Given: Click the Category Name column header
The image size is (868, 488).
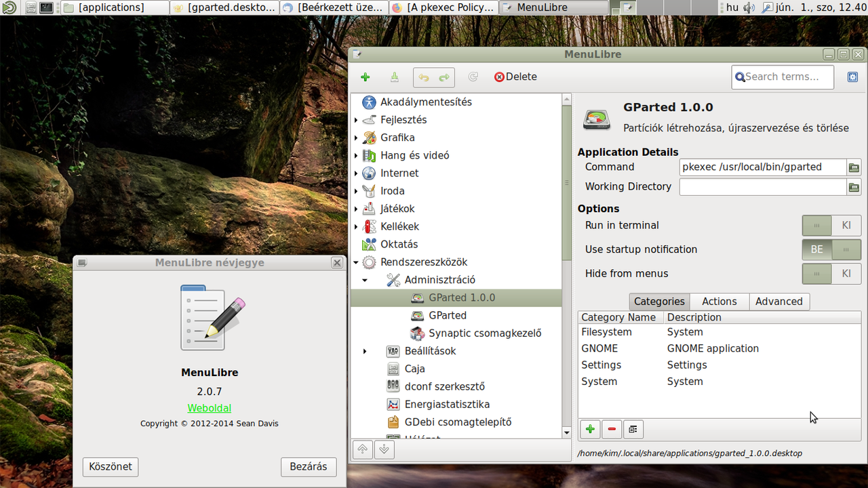Looking at the screenshot, I should (x=621, y=317).
